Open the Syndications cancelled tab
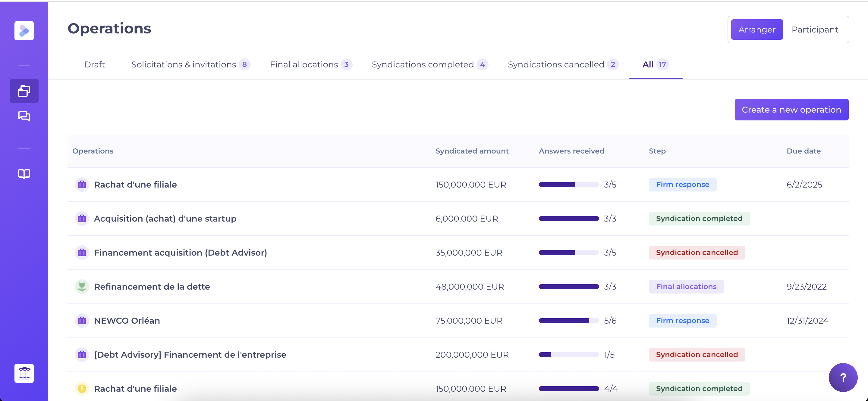 click(563, 64)
